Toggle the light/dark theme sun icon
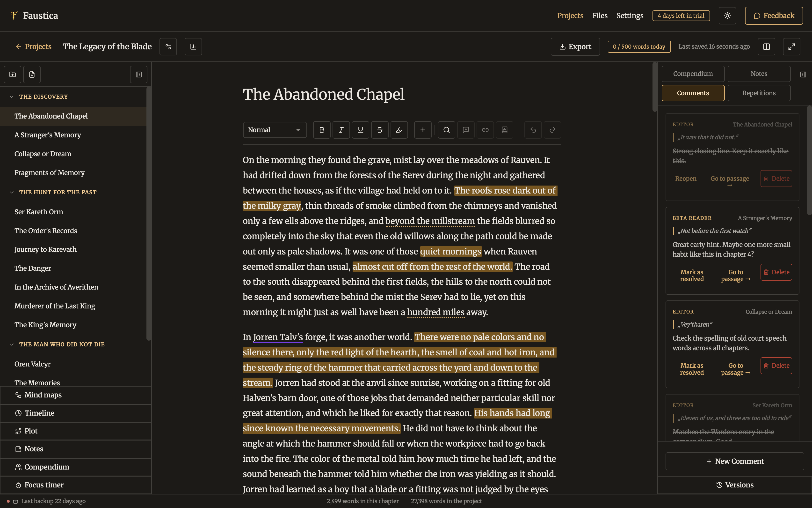 [727, 16]
